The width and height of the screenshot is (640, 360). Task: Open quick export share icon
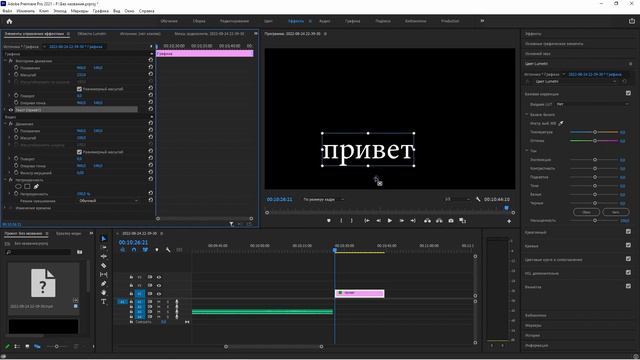[x=632, y=21]
